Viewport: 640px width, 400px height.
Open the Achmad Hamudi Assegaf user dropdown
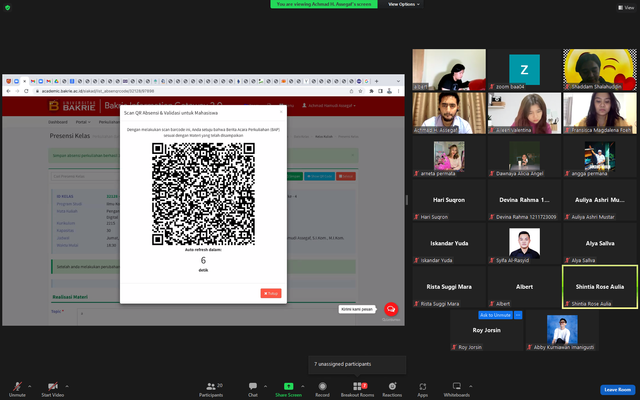click(x=329, y=106)
